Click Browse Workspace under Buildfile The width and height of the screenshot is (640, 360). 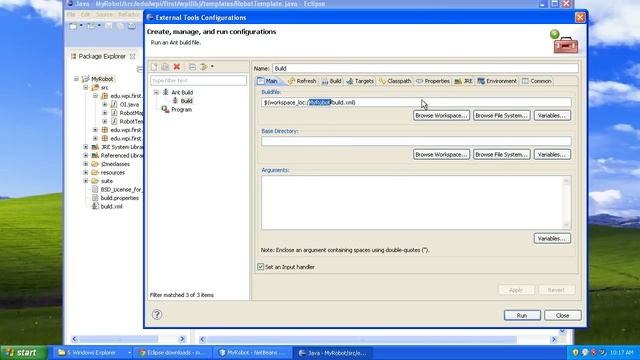click(x=441, y=116)
